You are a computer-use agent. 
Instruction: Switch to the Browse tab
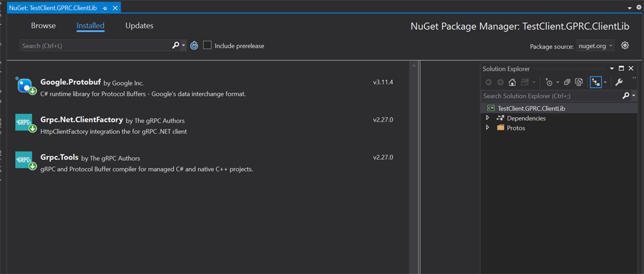pos(43,25)
